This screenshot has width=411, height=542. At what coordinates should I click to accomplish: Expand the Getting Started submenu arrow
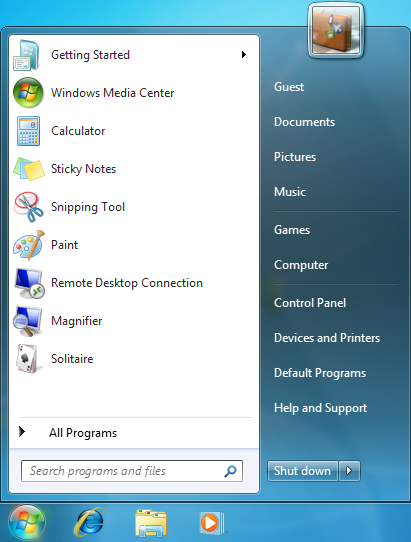244,55
